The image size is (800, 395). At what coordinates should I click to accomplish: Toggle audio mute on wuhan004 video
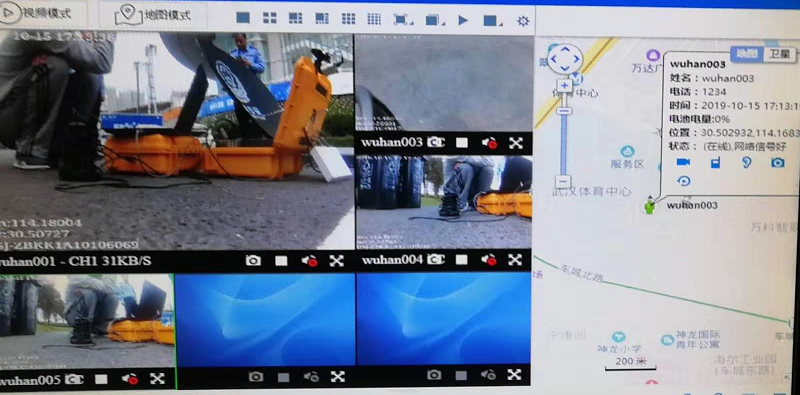click(x=489, y=260)
